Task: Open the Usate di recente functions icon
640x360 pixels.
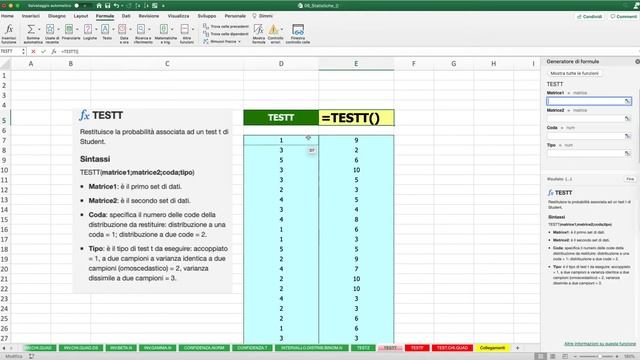Action: pos(50,29)
